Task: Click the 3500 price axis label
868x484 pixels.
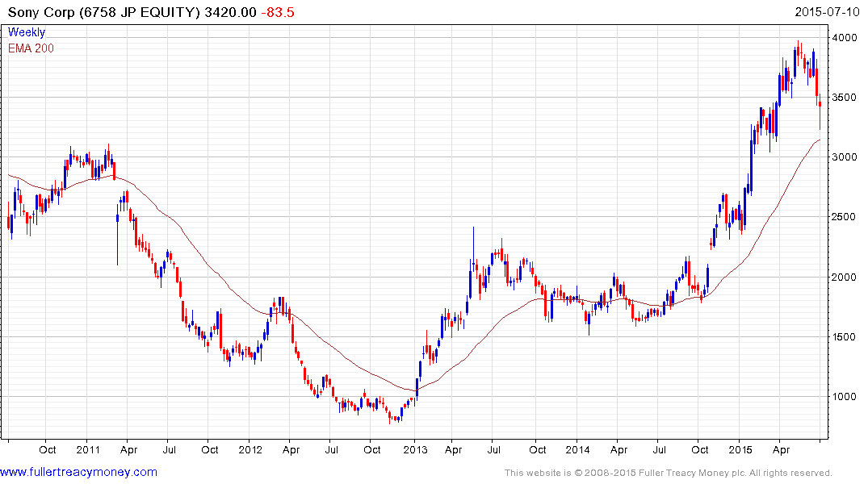Action: (845, 98)
